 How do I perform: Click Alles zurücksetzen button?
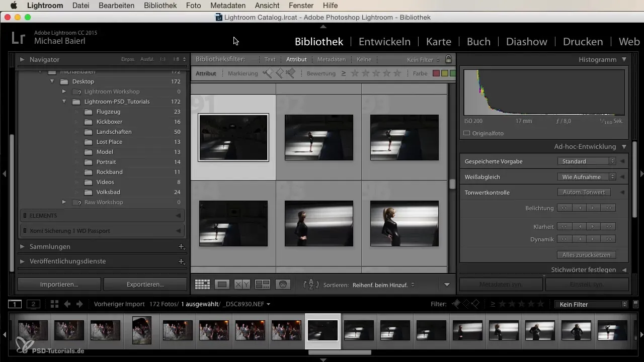pyautogui.click(x=587, y=255)
